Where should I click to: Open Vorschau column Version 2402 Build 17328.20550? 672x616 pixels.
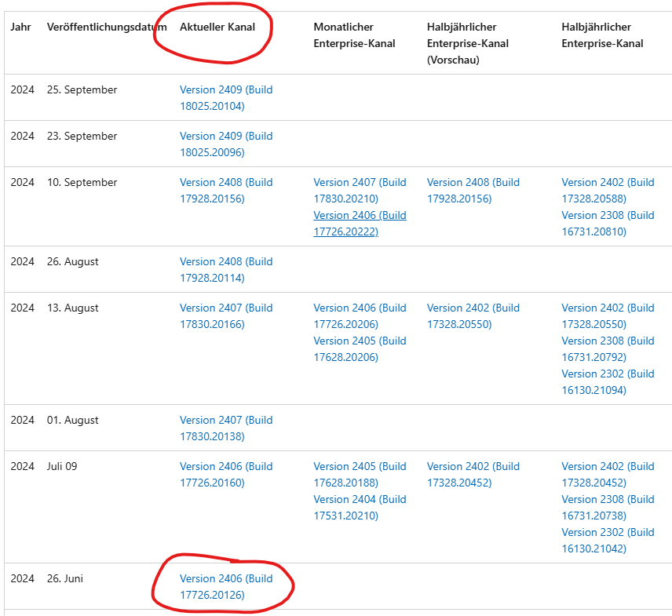(x=473, y=315)
